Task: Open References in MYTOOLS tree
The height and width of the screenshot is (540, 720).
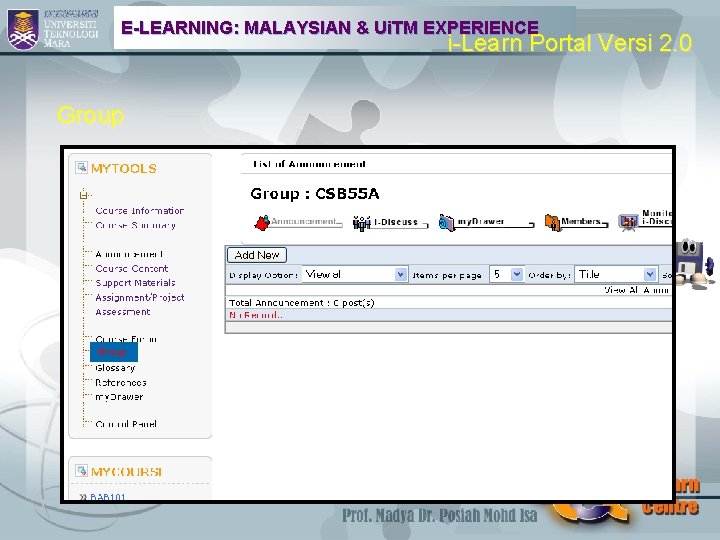Action: point(121,382)
